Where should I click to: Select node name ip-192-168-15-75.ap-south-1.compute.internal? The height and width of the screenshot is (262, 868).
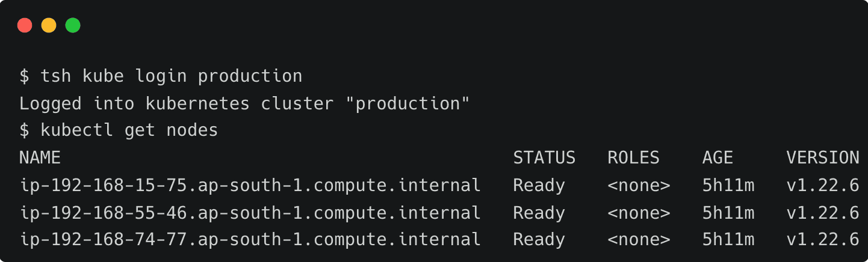tap(250, 186)
